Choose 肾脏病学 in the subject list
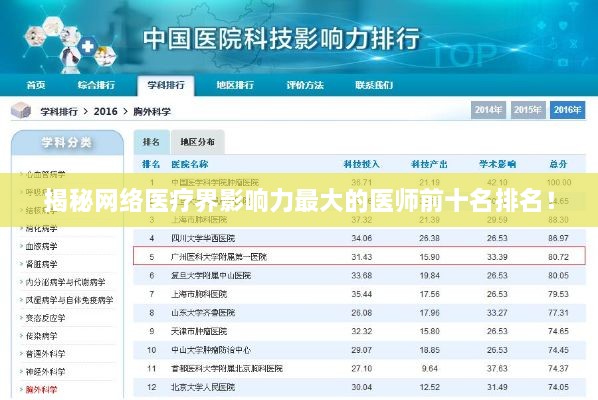This screenshot has width=598, height=400. pyautogui.click(x=41, y=264)
